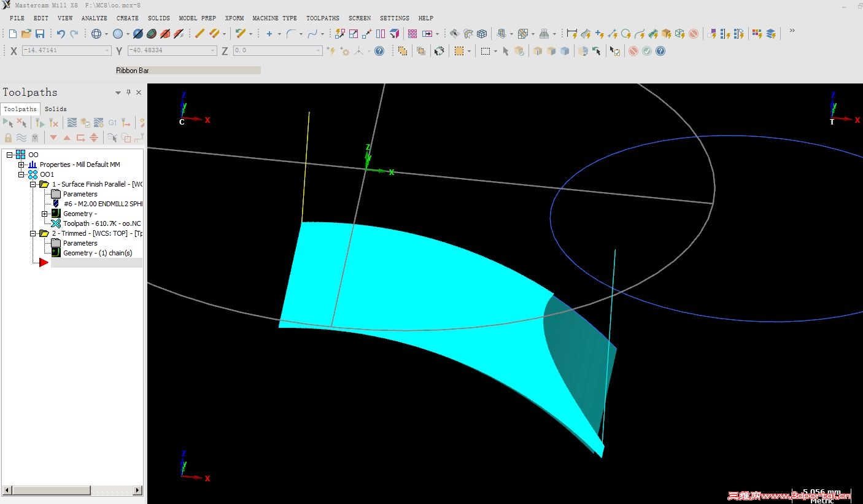This screenshot has width=863, height=504.
Task: Click the pin icon on Toolpaths panel
Action: (128, 92)
